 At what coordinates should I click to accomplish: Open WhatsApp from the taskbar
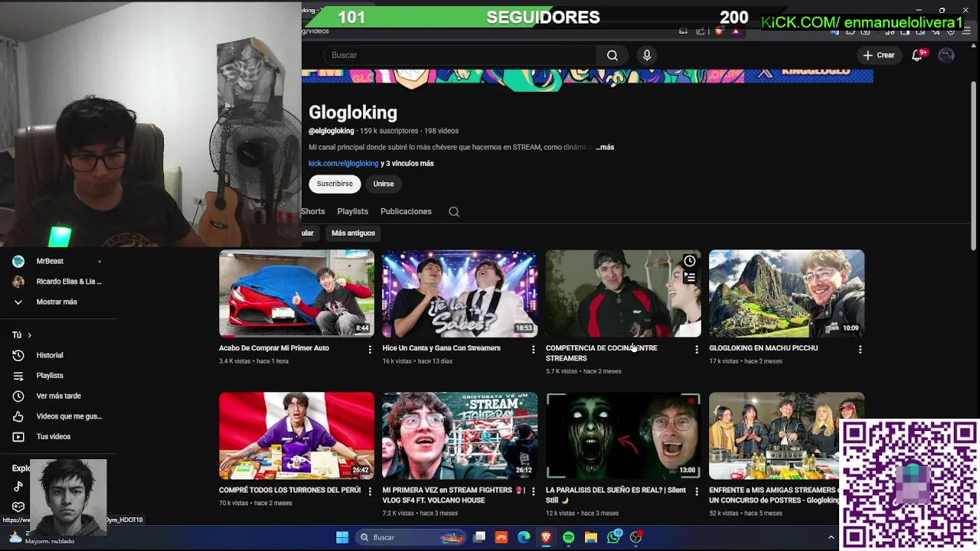[613, 537]
